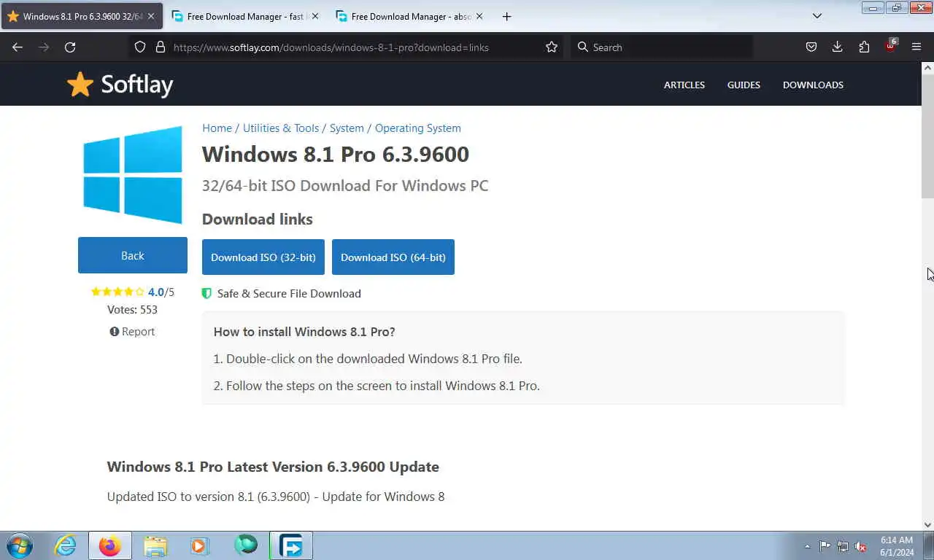934x560 pixels.
Task: Click the blue Back button
Action: click(x=133, y=255)
